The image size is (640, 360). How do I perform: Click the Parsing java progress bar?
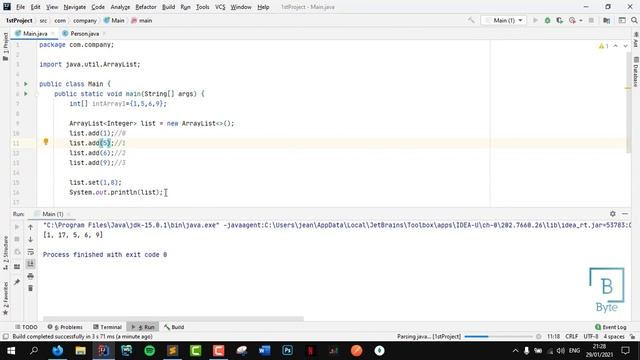point(498,336)
